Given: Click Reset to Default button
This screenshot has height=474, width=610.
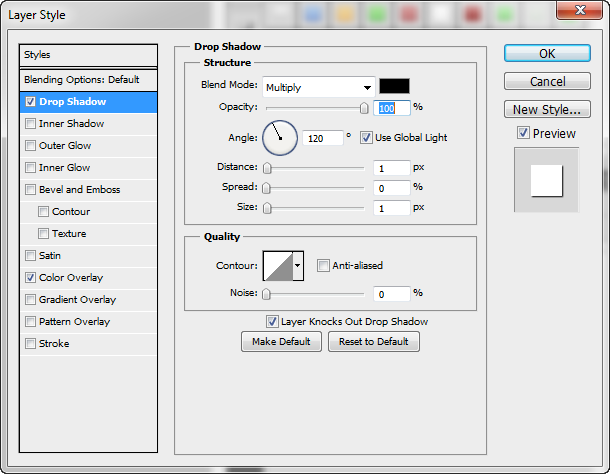Looking at the screenshot, I should [x=373, y=342].
